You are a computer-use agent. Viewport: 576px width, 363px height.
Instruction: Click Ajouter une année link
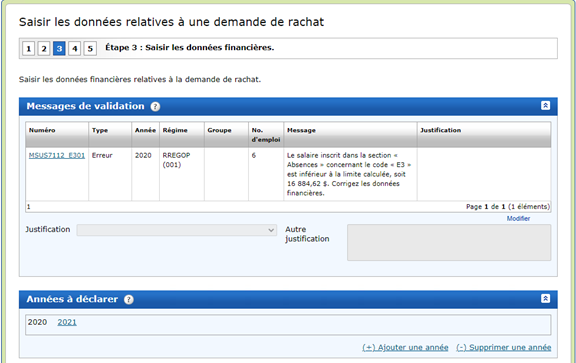click(405, 347)
